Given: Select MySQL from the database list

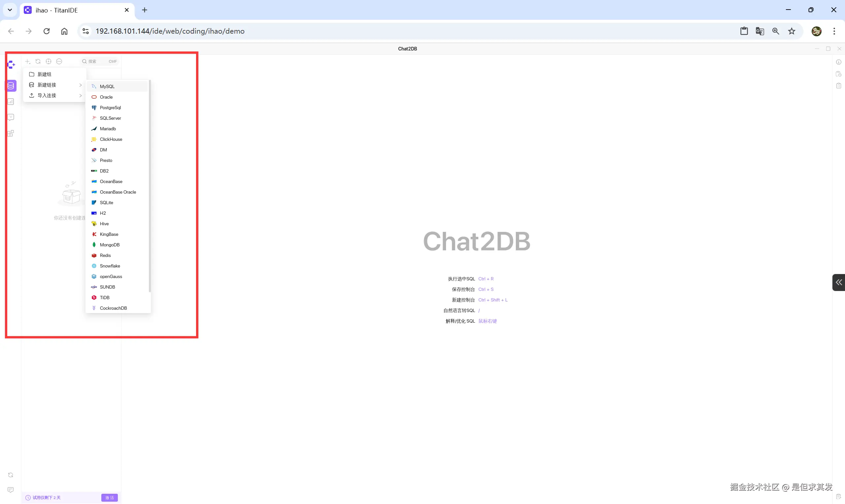Looking at the screenshot, I should (107, 87).
